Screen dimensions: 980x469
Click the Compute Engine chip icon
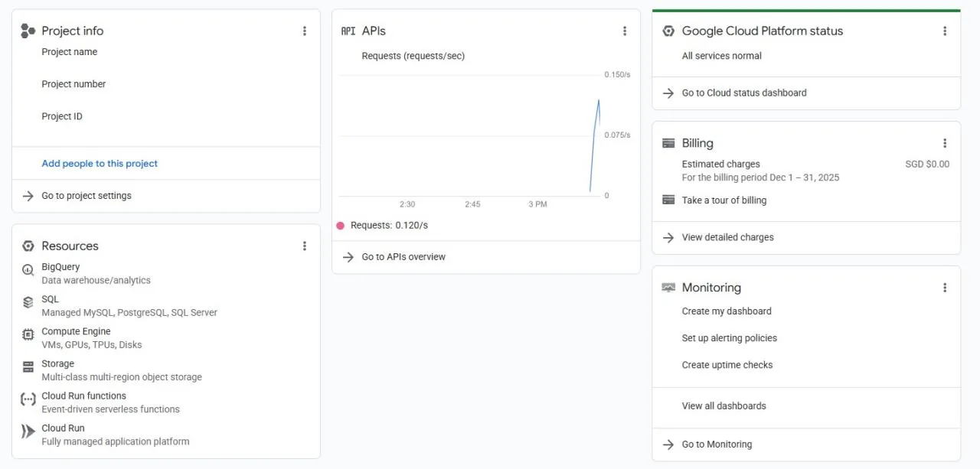point(28,334)
